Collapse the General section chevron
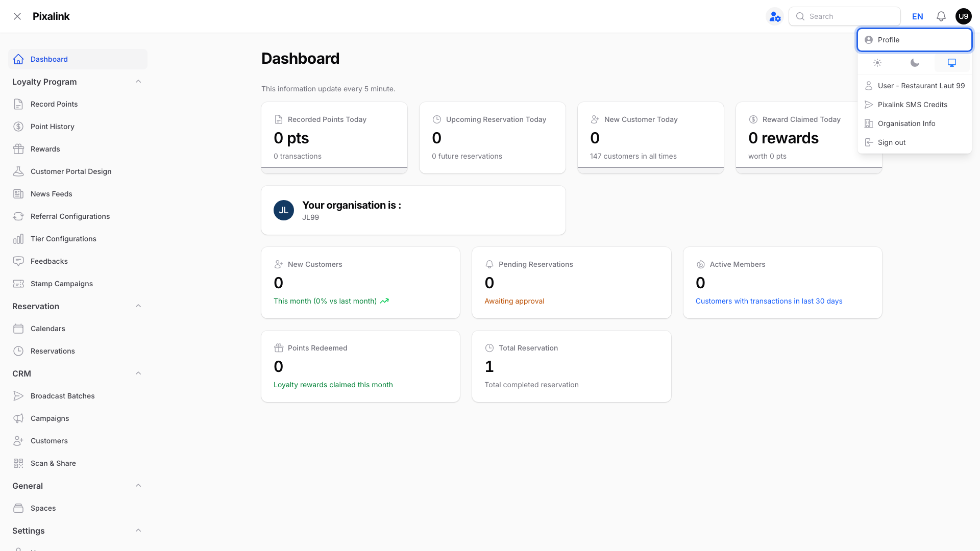The height and width of the screenshot is (551, 980). 138,486
